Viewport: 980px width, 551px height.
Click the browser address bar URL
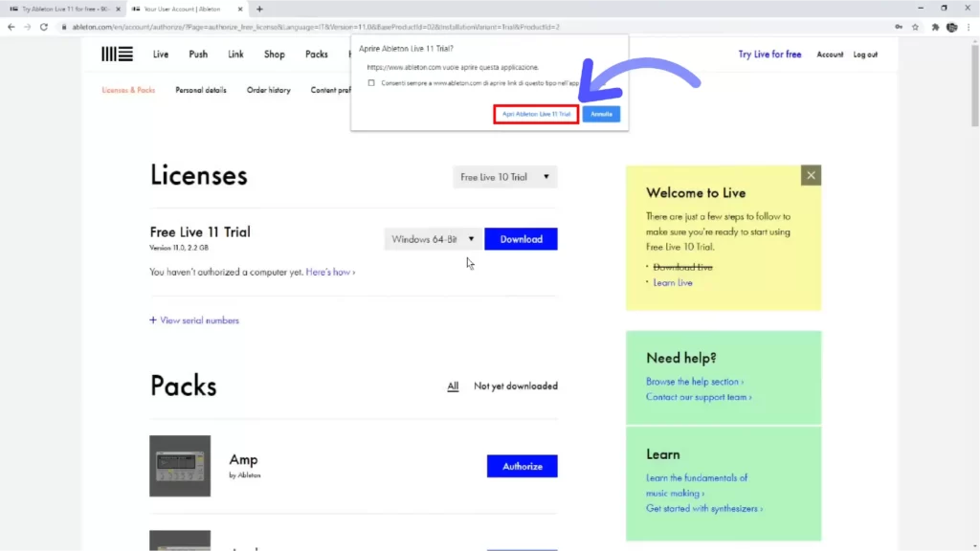pyautogui.click(x=316, y=27)
